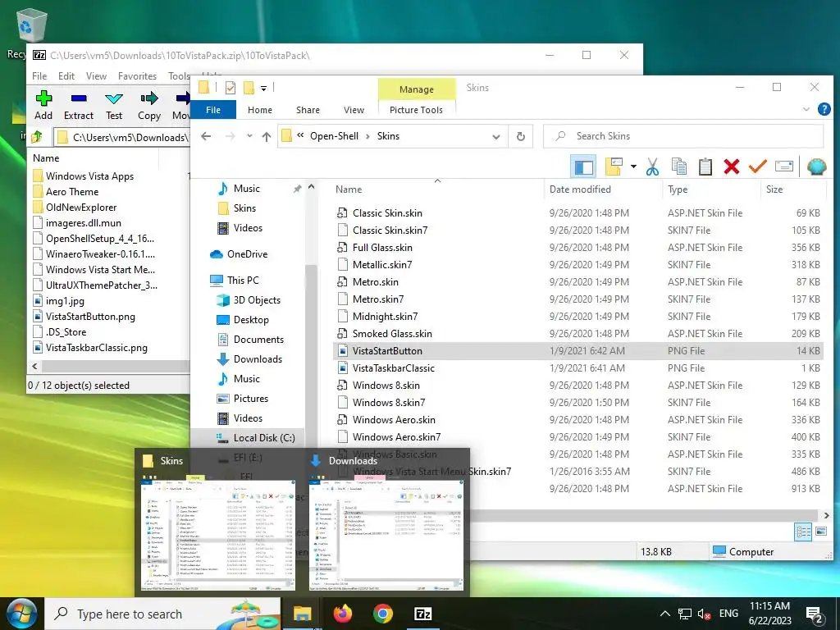Open 7-Zip File menu

point(39,76)
